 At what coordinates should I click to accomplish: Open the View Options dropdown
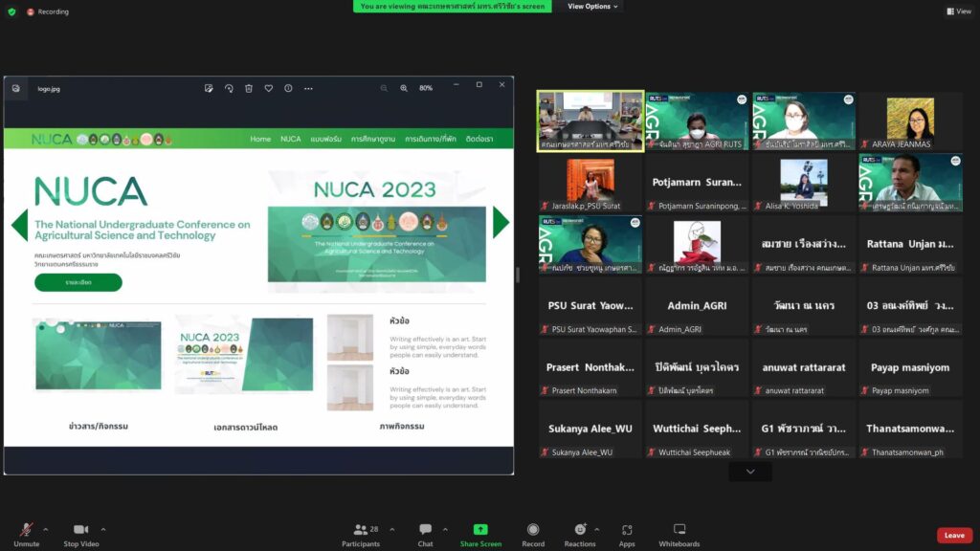[591, 7]
